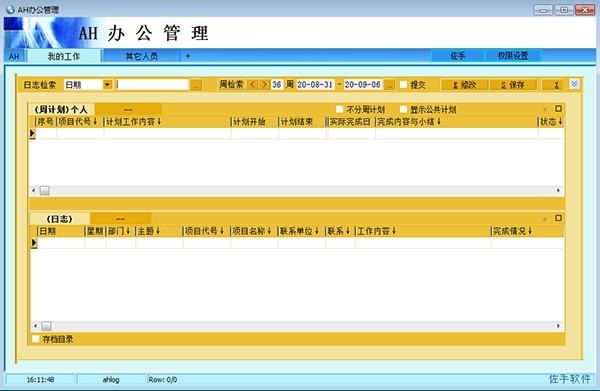Click the 星期 column header
Image resolution: width=600 pixels, height=391 pixels.
[x=95, y=231]
